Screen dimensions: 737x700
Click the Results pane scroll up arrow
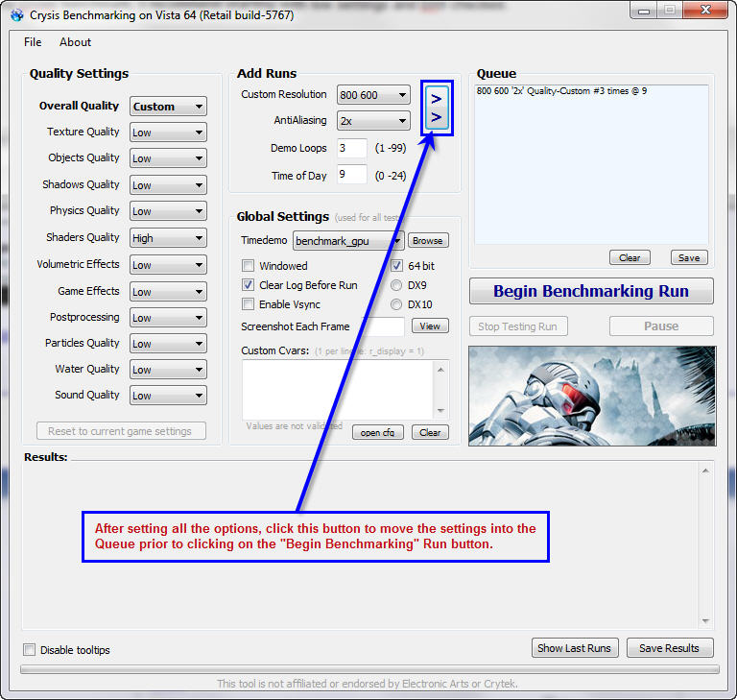click(x=705, y=471)
